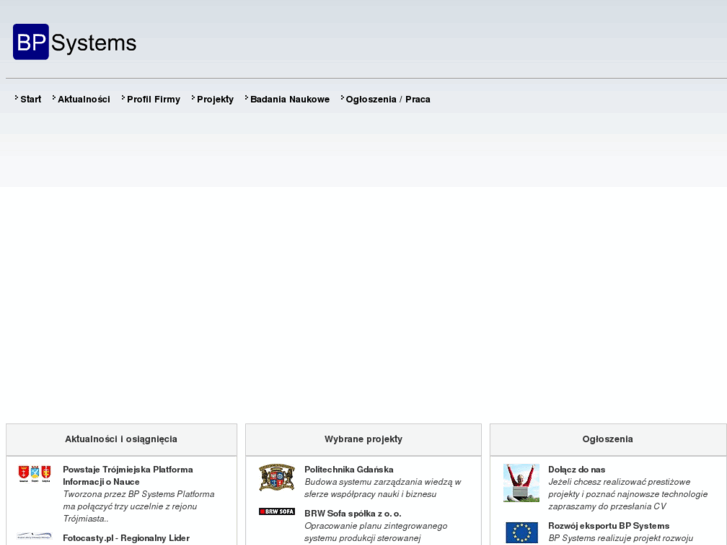
Task: Open Powstaje Trójmiejska Platforma Informacji o Nauce link
Action: coord(128,475)
